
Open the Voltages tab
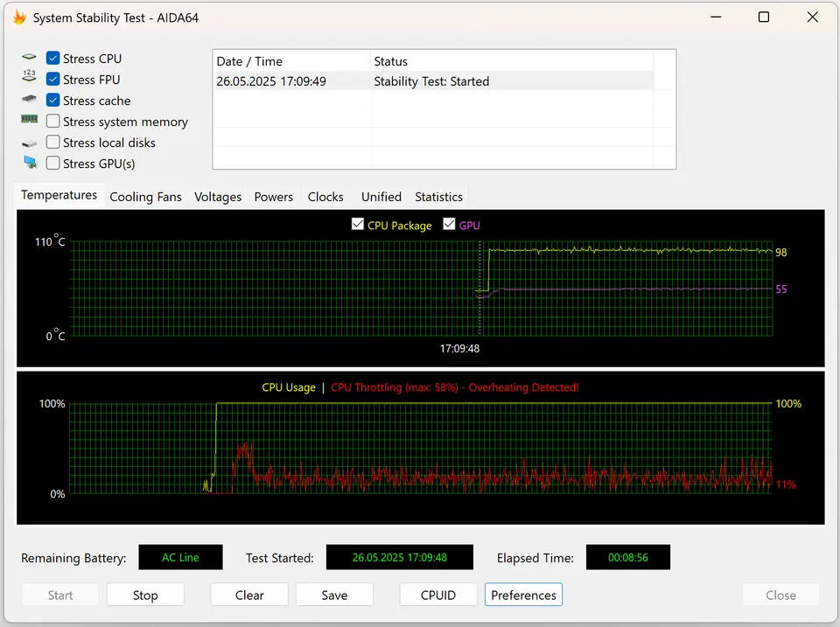click(x=218, y=197)
